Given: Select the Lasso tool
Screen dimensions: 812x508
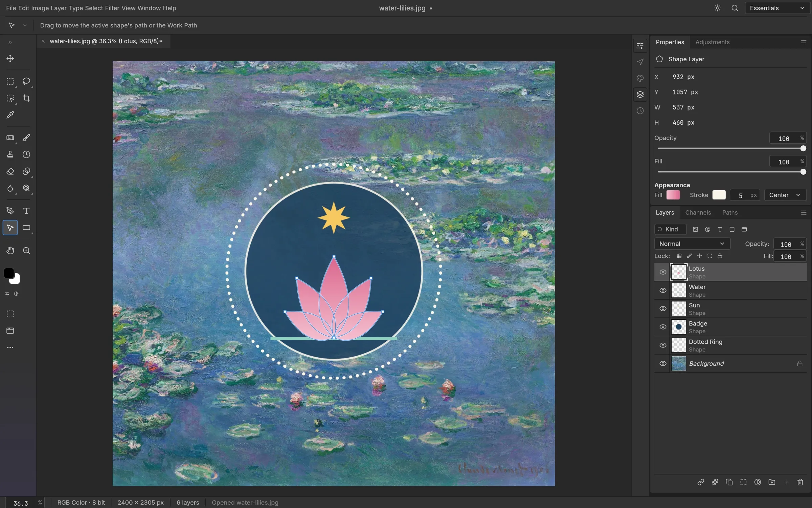Looking at the screenshot, I should point(26,81).
